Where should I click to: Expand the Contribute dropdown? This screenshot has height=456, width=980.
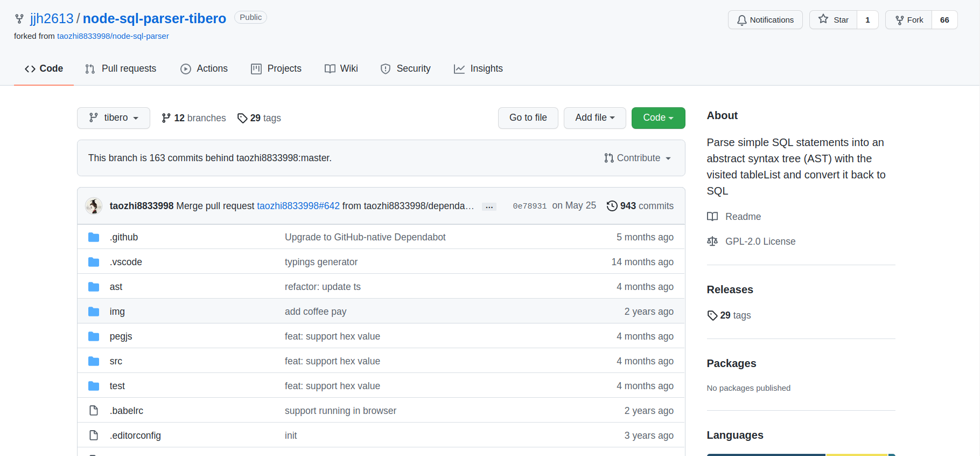638,158
